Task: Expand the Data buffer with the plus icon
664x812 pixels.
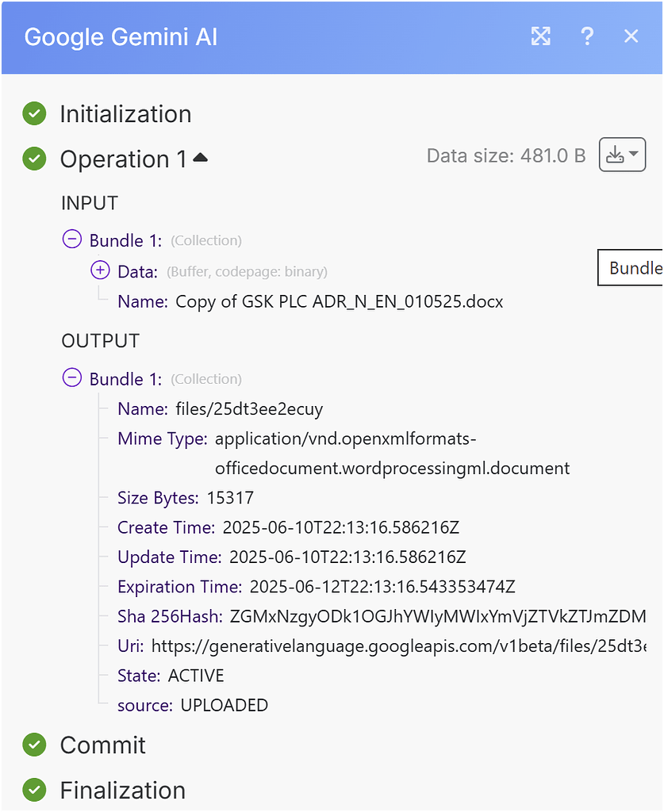Action: click(100, 270)
